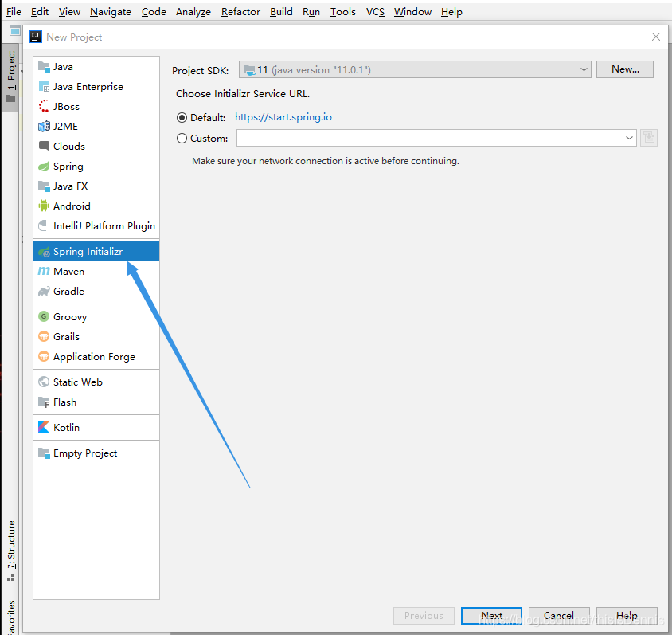
Task: Open the Refactor menu
Action: pos(240,12)
